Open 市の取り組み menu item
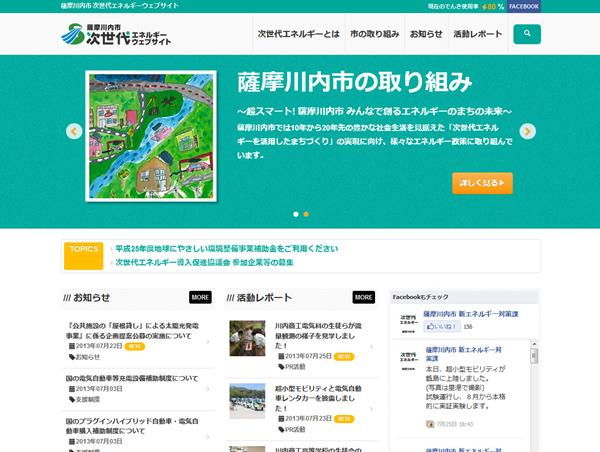 coord(375,34)
